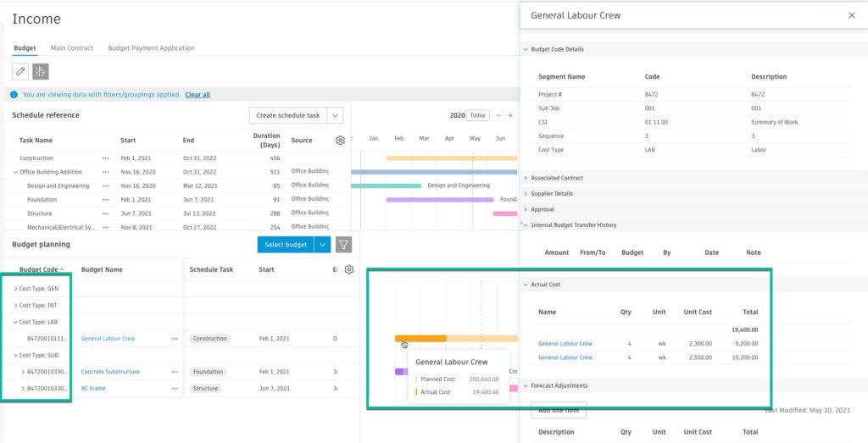Toggle the schedule view icon next to pencil

(41, 71)
